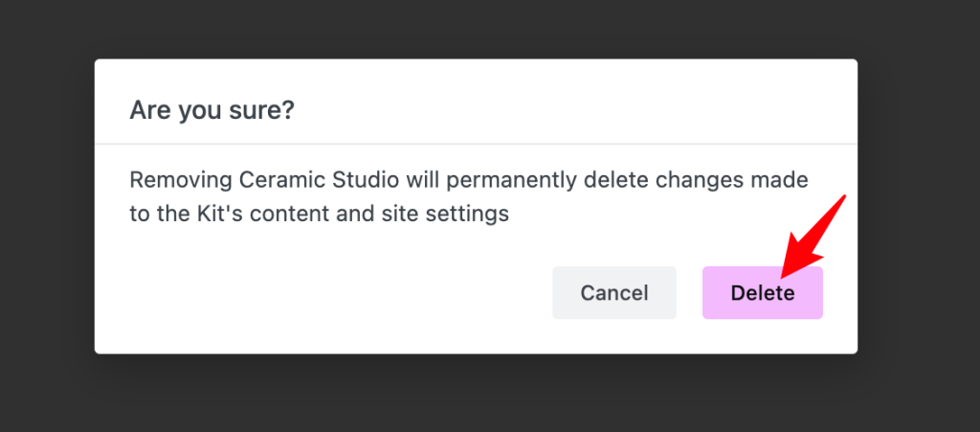Click the red arrow's tip
Viewport: 980px width, 432px height.
(x=783, y=276)
